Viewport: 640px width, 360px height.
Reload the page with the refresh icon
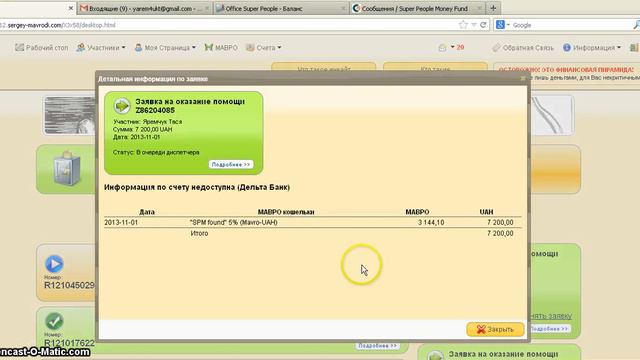483,25
